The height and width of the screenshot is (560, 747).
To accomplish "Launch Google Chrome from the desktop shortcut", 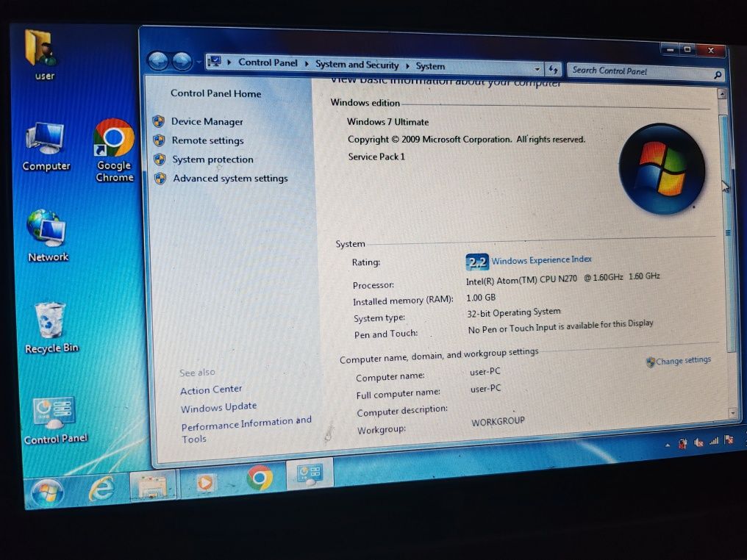I will [114, 150].
